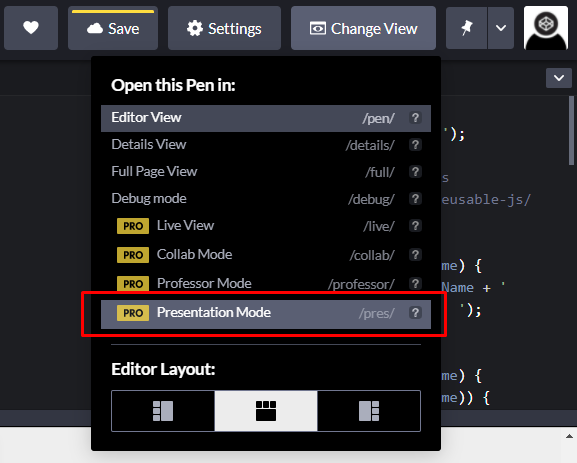Click the pin icon button
This screenshot has width=577, height=463.
click(x=467, y=28)
